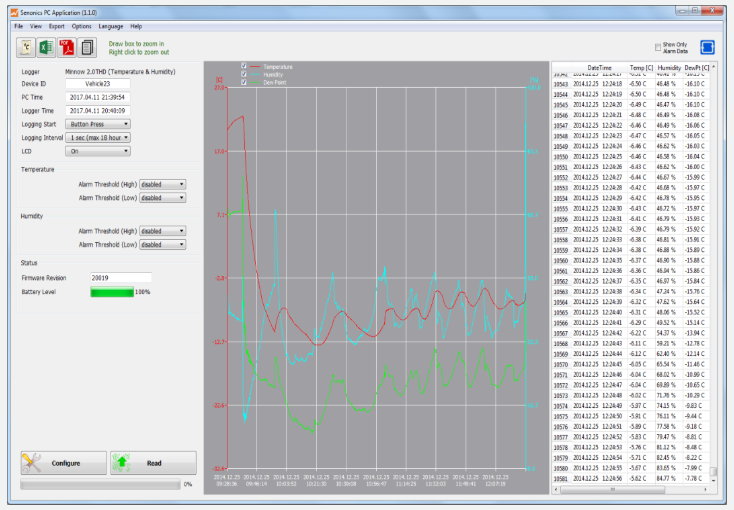Screen dimensions: 734x510
Task: Click the Device ID field showing Vehicle23
Action: click(x=98, y=84)
